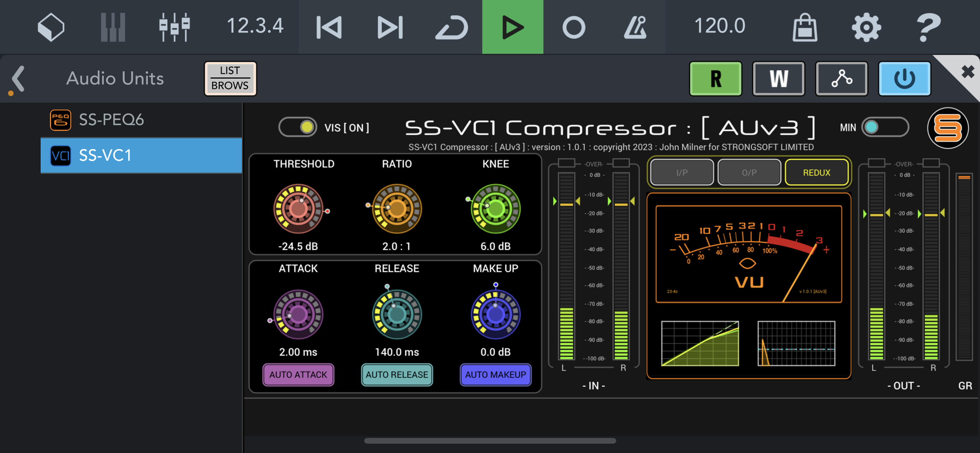This screenshot has width=980, height=453.
Task: Click the 2.0 : 1 ratio value
Action: click(397, 247)
